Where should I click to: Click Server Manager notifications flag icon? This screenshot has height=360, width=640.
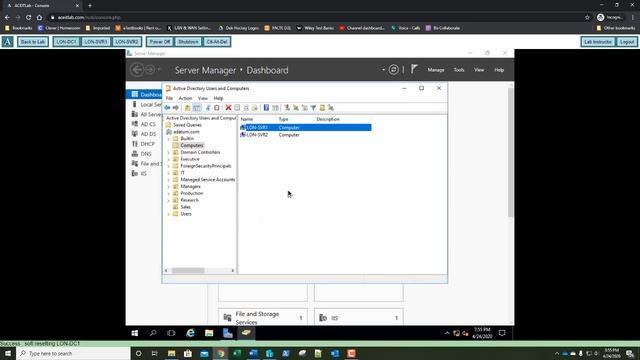pos(414,69)
